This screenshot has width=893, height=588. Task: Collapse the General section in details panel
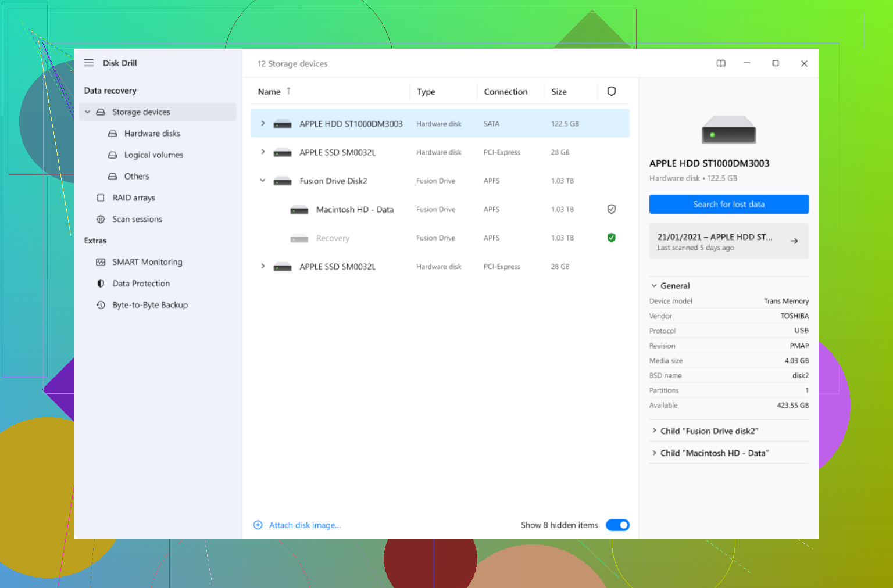(654, 286)
